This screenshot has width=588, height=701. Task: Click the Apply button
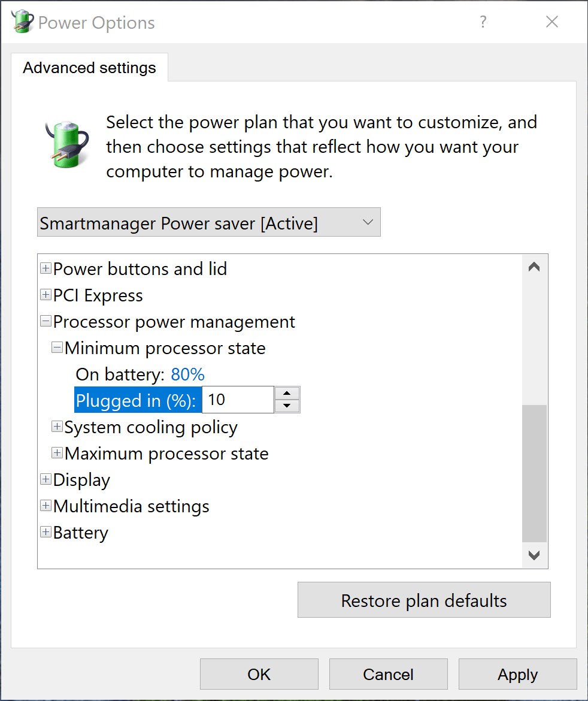click(x=517, y=675)
